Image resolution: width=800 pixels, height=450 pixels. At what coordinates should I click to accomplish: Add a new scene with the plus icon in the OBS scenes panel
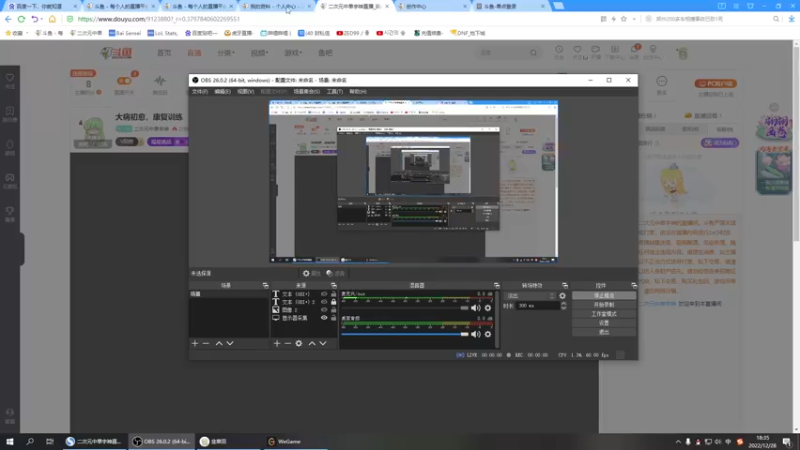pyautogui.click(x=195, y=343)
